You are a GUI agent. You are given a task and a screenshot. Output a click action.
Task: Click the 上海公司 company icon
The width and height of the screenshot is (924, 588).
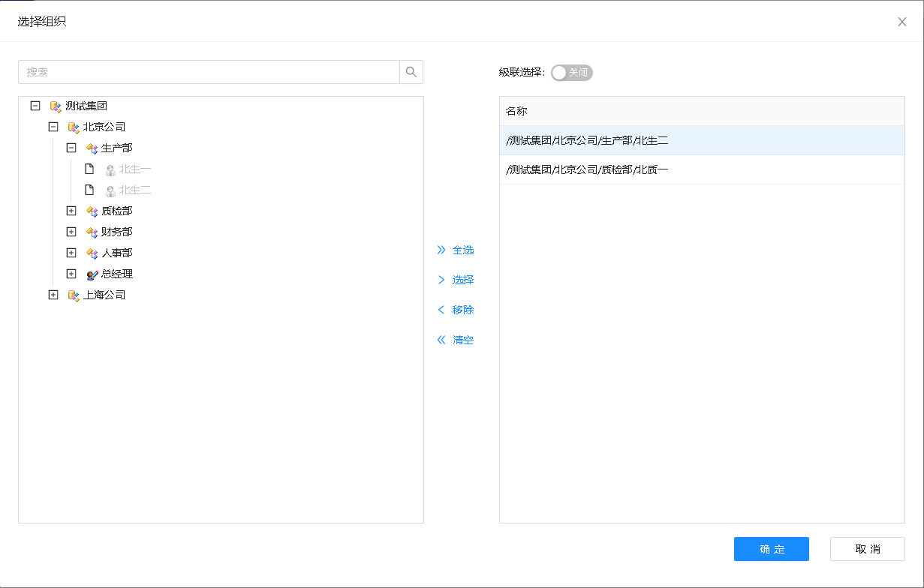[x=74, y=295]
